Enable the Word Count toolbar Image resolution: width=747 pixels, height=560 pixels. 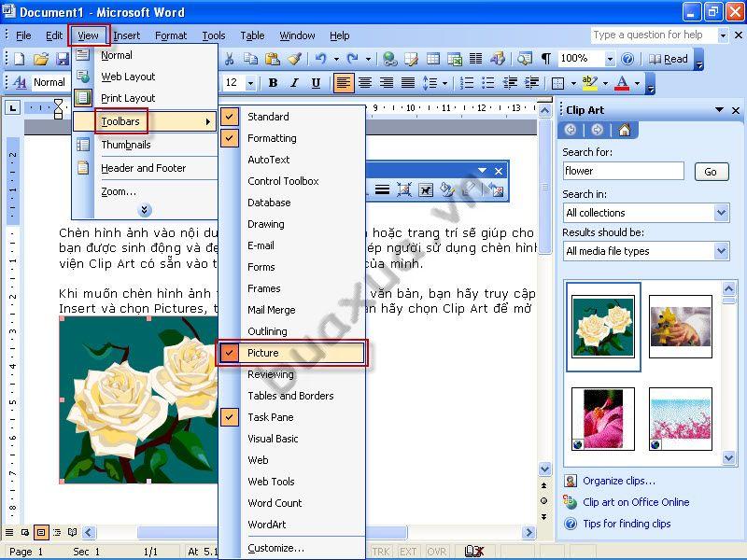pyautogui.click(x=291, y=503)
